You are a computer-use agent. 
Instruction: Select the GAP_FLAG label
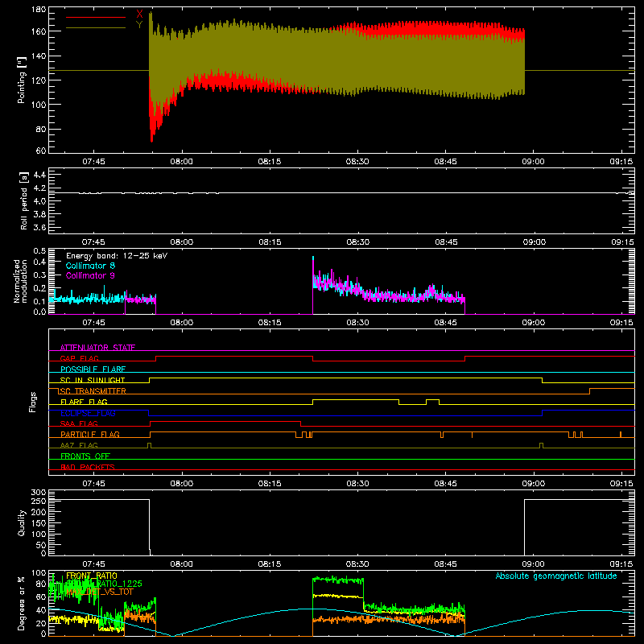[x=79, y=358]
